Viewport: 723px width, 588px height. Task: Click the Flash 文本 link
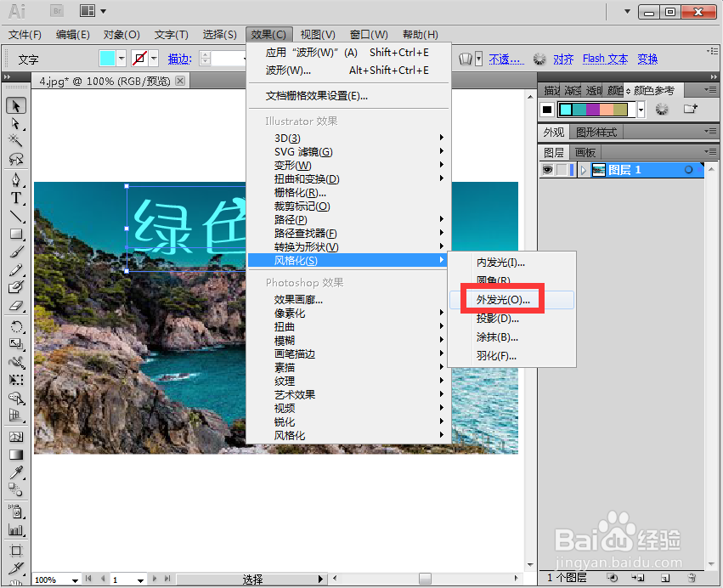[605, 59]
